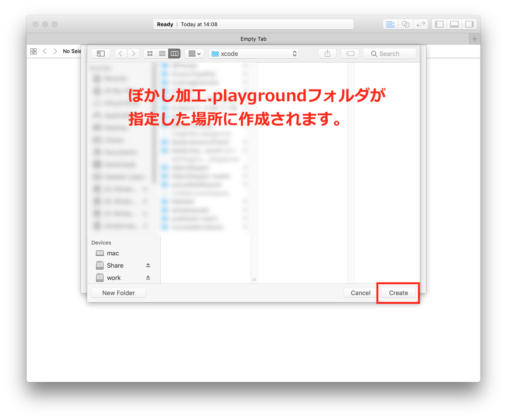
Task: Open related items grid icon in Xcode
Action: coord(33,51)
